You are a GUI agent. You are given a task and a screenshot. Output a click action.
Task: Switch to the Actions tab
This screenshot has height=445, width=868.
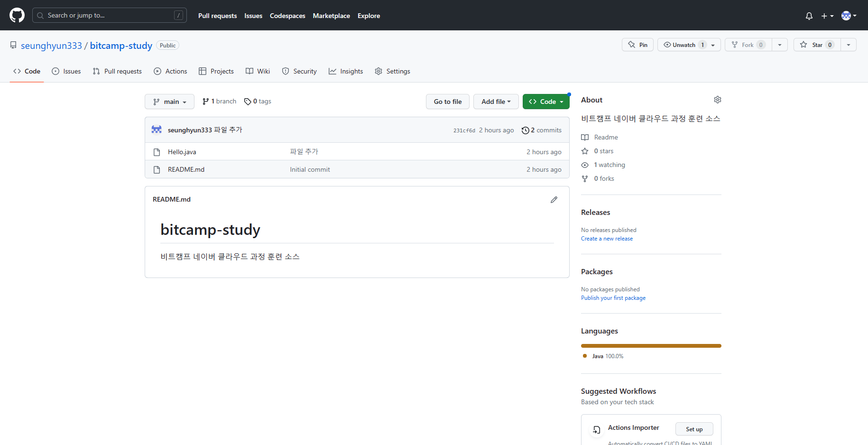coord(170,71)
